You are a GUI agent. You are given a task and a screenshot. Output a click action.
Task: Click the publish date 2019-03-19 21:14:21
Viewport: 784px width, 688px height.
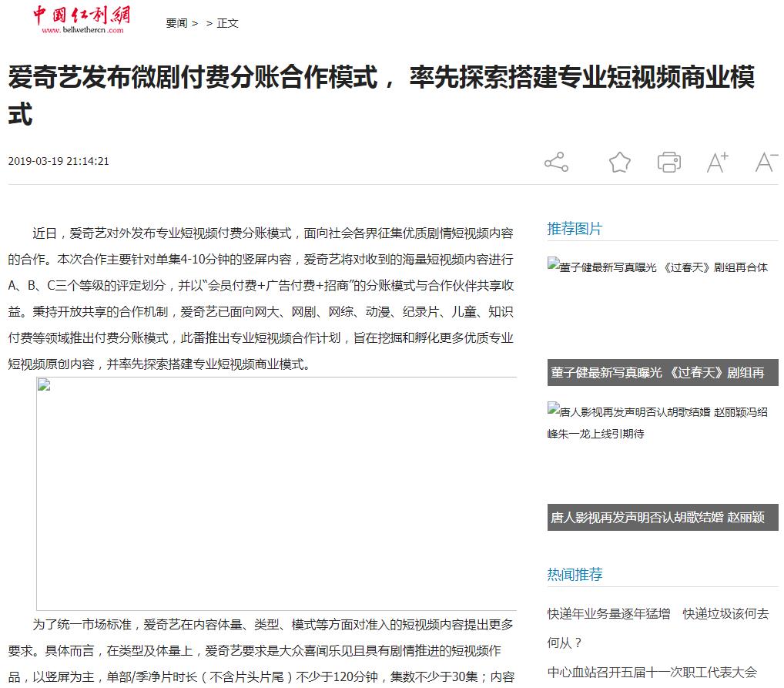tap(59, 161)
